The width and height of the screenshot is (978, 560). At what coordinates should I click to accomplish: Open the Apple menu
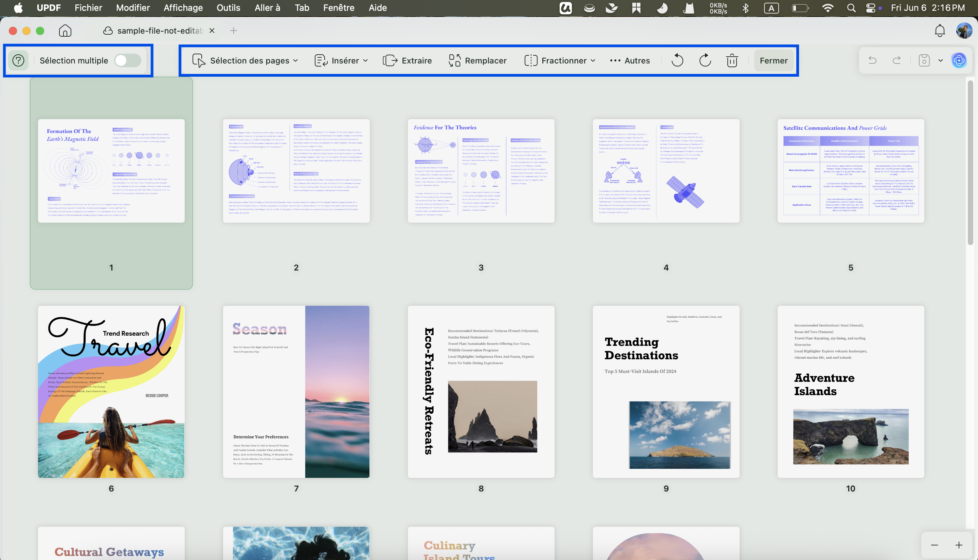pyautogui.click(x=18, y=8)
